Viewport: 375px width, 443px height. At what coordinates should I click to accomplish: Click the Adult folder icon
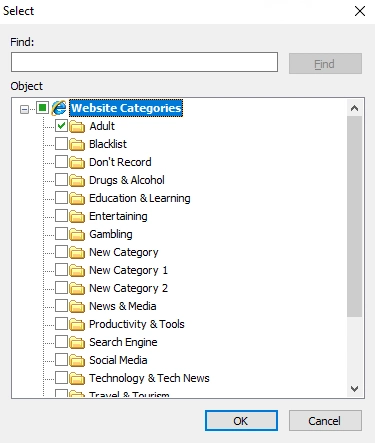tap(77, 126)
